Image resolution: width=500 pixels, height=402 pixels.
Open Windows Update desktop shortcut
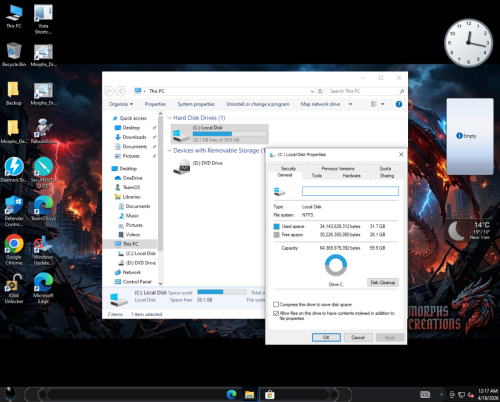point(43,251)
